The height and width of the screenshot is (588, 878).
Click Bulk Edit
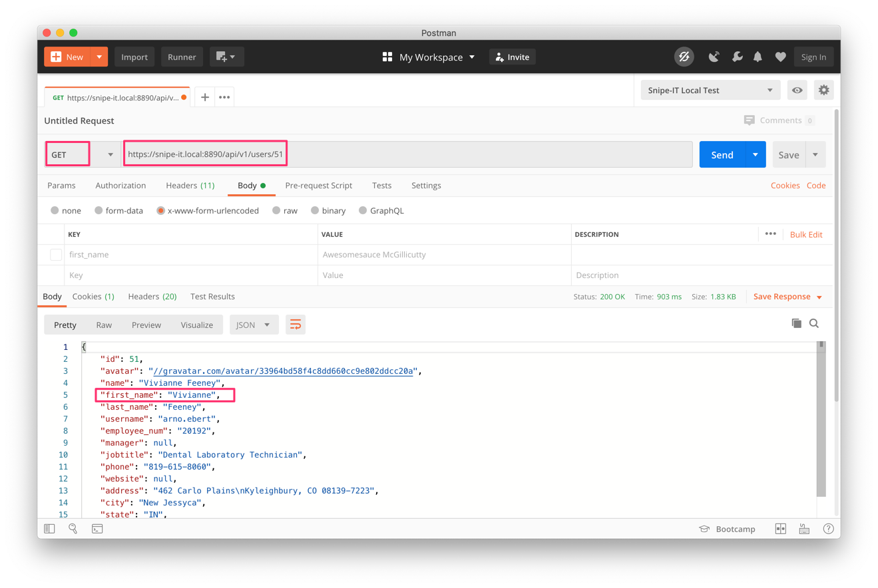806,235
